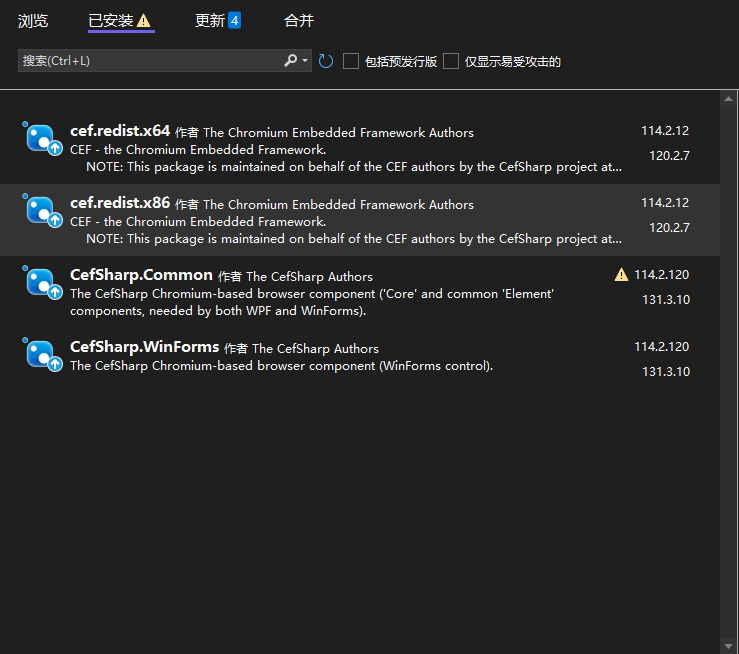The height and width of the screenshot is (654, 739).
Task: Switch to the 更新 tab
Action: coord(210,21)
